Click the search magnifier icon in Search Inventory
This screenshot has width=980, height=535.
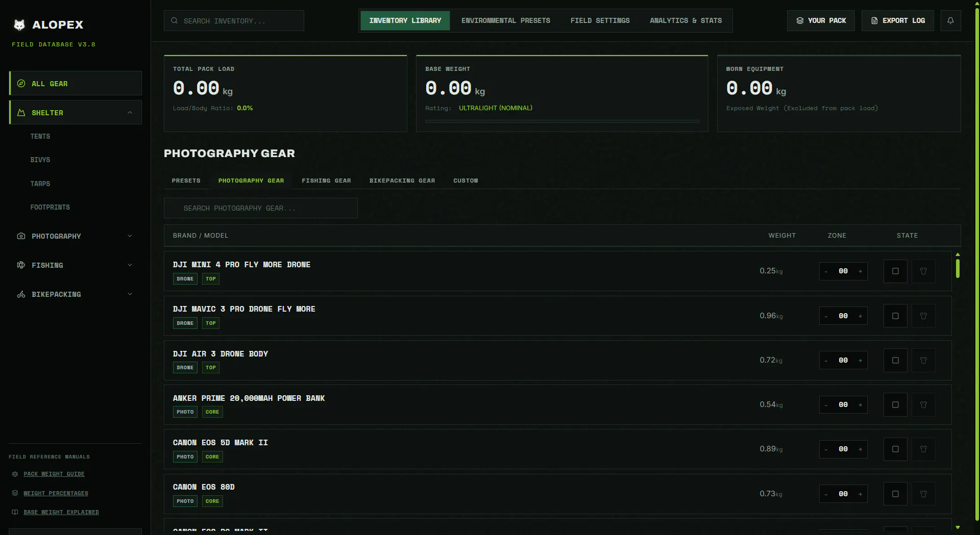tap(174, 20)
